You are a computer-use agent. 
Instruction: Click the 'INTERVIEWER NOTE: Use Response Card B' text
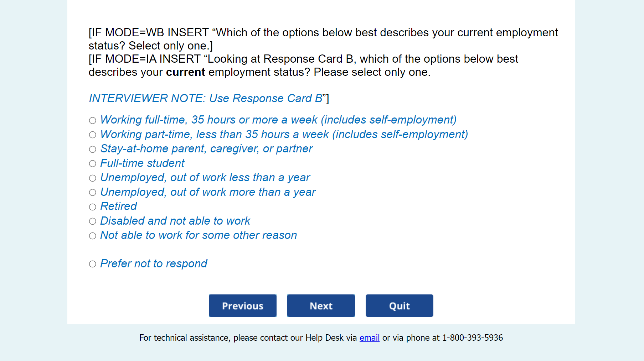pyautogui.click(x=205, y=99)
